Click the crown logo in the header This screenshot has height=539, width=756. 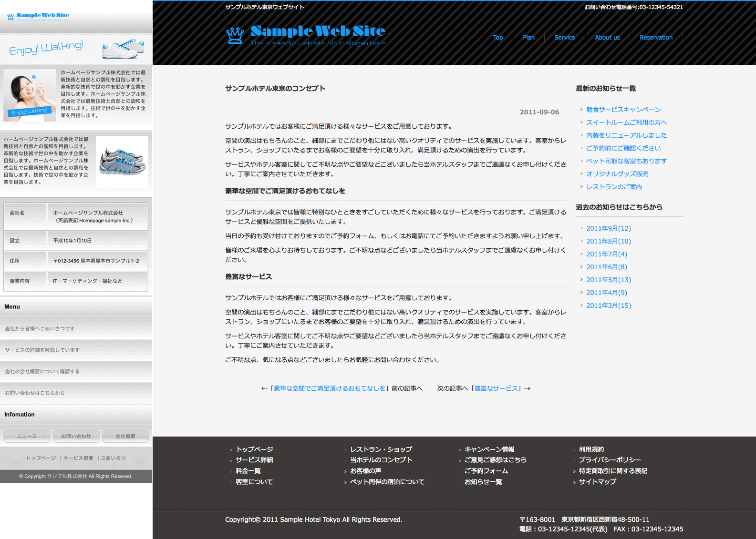[235, 36]
